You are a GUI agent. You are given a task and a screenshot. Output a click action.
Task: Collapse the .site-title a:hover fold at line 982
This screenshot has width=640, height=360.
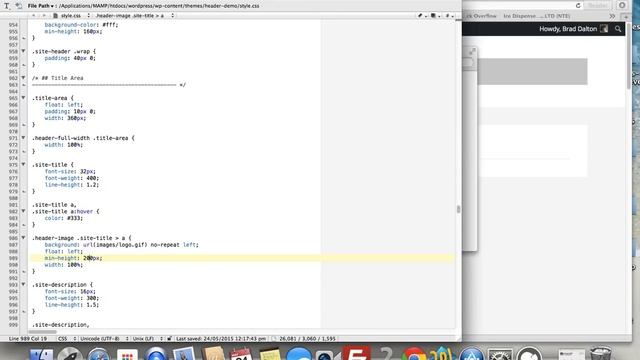(x=23, y=211)
